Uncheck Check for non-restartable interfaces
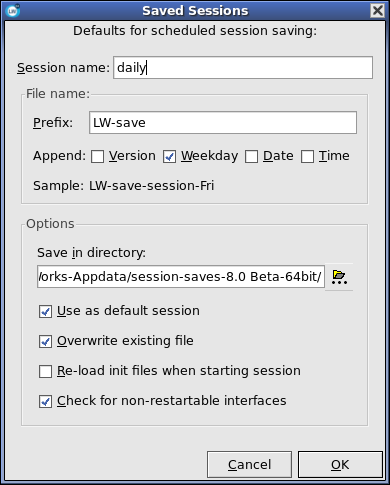This screenshot has width=390, height=485. (x=45, y=401)
